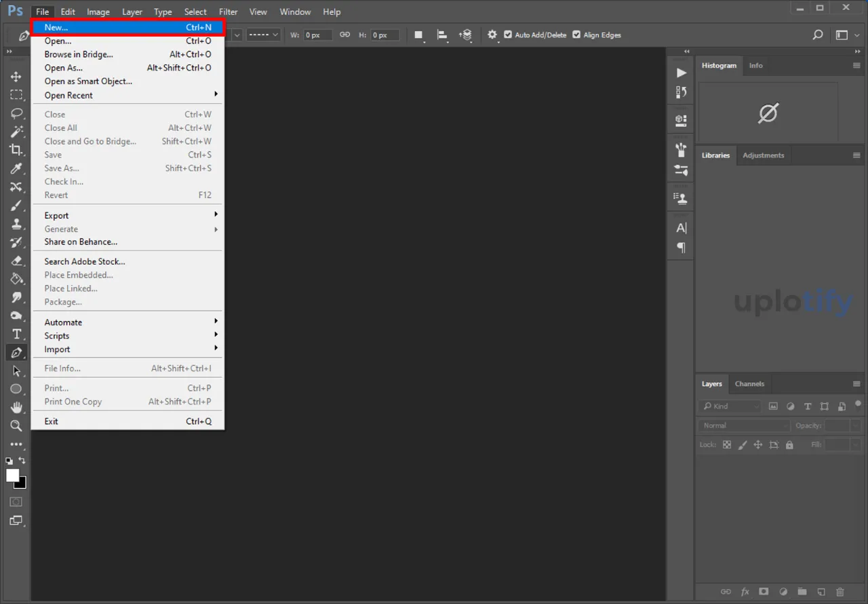Open the Layers panel flyout menu
Image resolution: width=868 pixels, height=604 pixels.
tap(856, 384)
